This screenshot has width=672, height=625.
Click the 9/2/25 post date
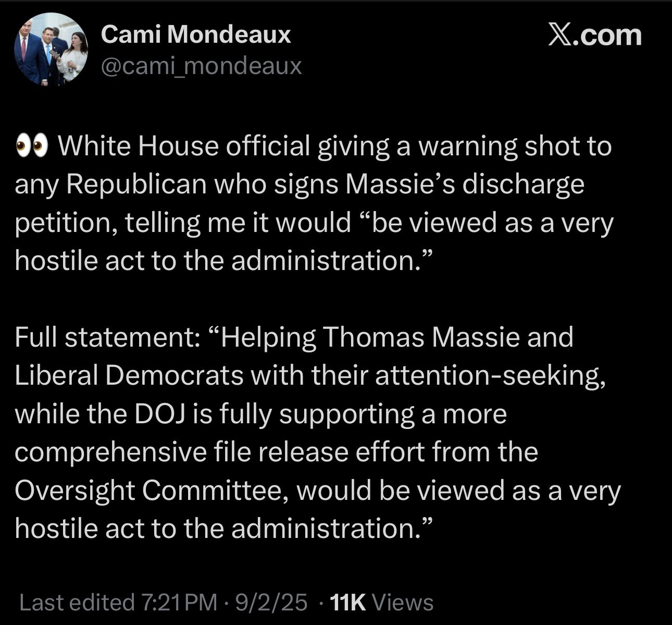(272, 603)
